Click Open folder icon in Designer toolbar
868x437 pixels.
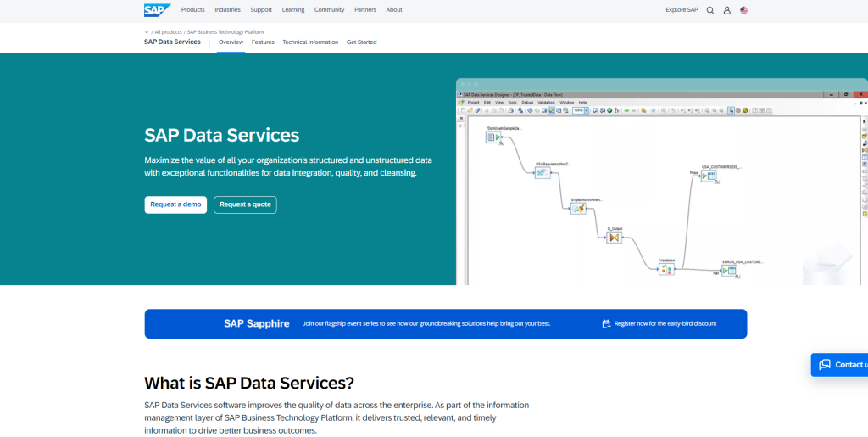(470, 110)
